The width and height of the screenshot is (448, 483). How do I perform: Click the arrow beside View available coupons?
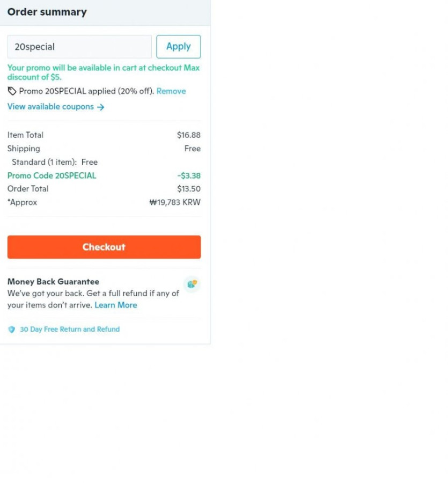(x=101, y=107)
